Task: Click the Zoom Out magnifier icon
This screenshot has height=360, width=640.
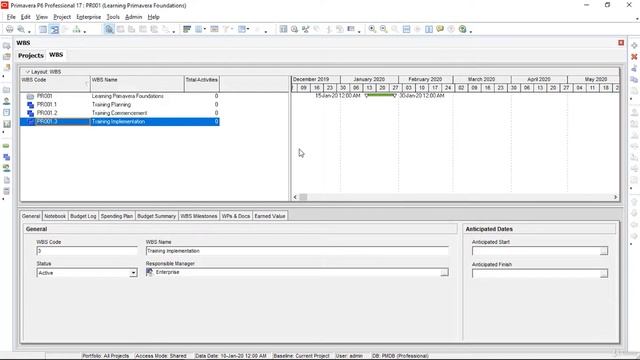Action: tap(383, 29)
